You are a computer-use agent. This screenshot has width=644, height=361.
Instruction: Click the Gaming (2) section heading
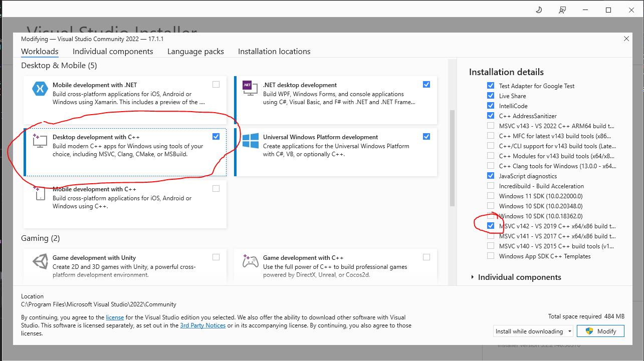pyautogui.click(x=41, y=238)
